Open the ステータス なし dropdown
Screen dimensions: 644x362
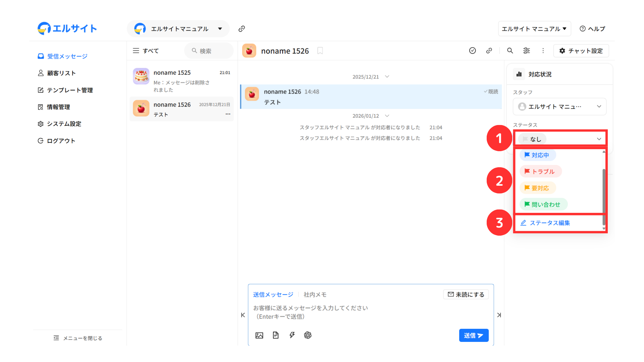560,139
